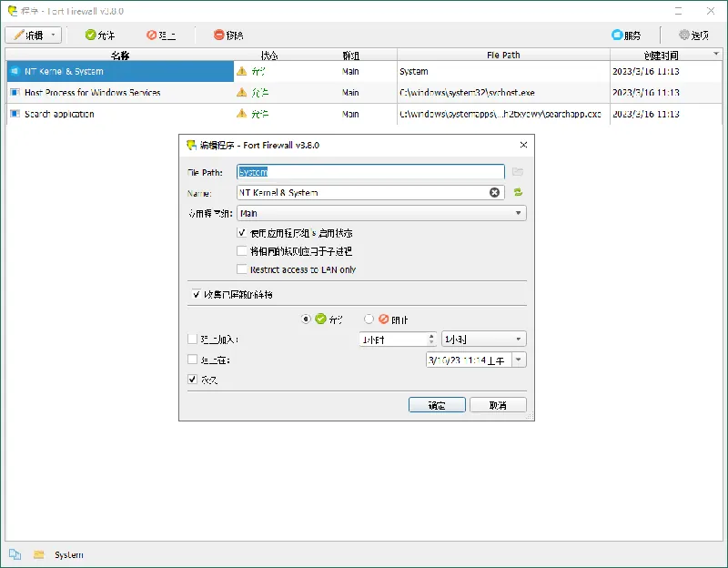The width and height of the screenshot is (728, 568).
Task: Select the Host Process for Windows Services row
Action: click(364, 93)
